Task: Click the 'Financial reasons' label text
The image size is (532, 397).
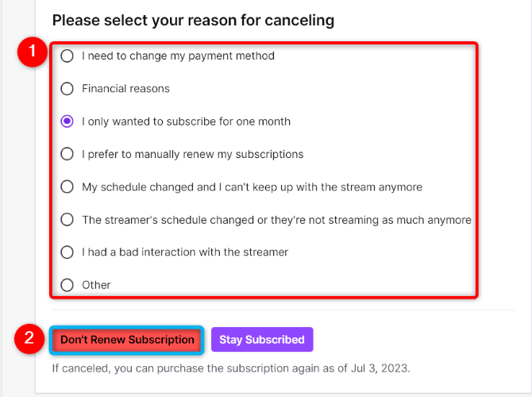Action: (x=125, y=89)
